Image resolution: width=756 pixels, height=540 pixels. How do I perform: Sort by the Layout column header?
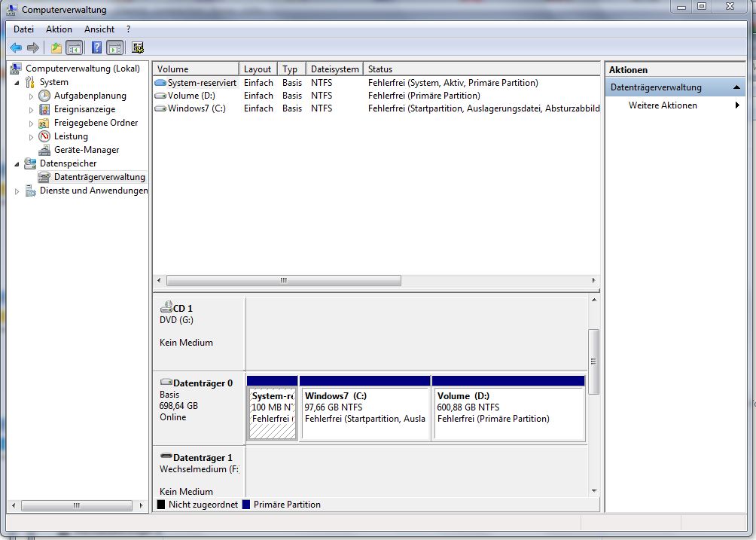pos(258,69)
